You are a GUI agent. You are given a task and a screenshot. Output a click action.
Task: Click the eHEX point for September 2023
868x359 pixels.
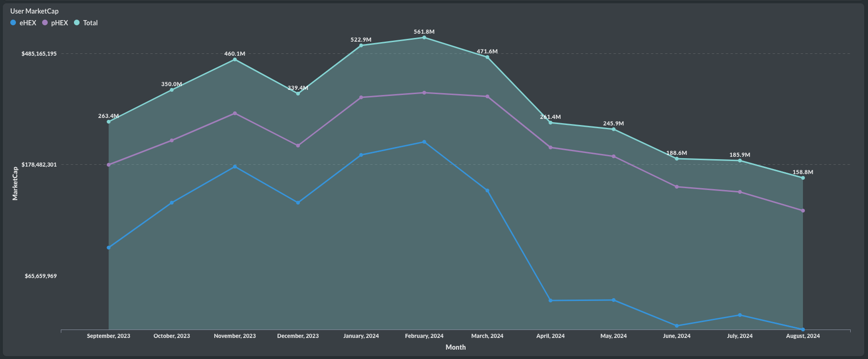(109, 248)
